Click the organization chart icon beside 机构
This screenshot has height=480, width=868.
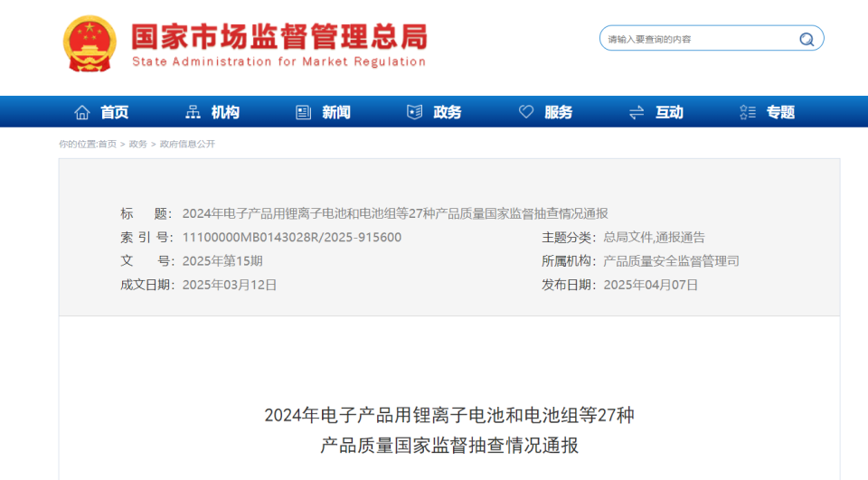click(193, 112)
